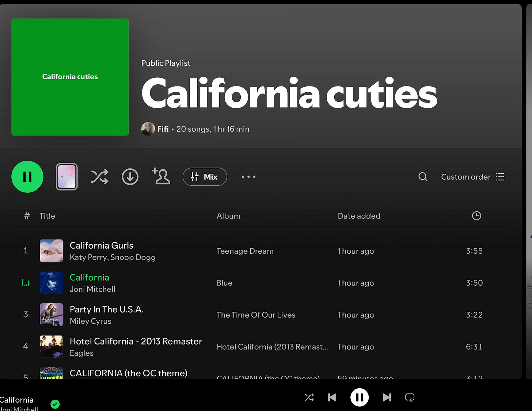The width and height of the screenshot is (532, 411).
Task: Select CALIFORNIA (the OC theme) track
Action: pos(128,373)
